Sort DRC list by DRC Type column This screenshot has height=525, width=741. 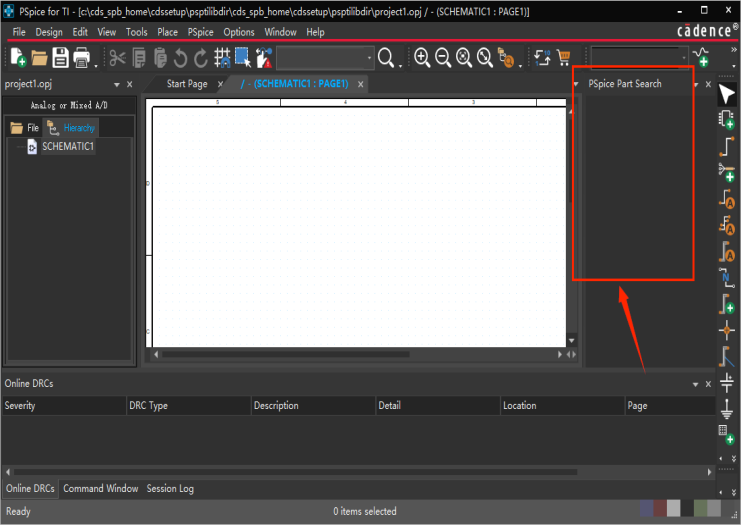pyautogui.click(x=189, y=405)
